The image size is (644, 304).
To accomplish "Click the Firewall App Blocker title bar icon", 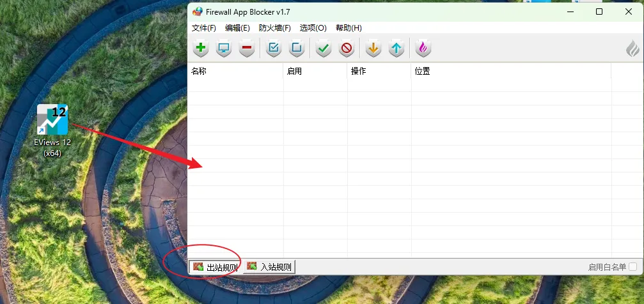I will 198,11.
